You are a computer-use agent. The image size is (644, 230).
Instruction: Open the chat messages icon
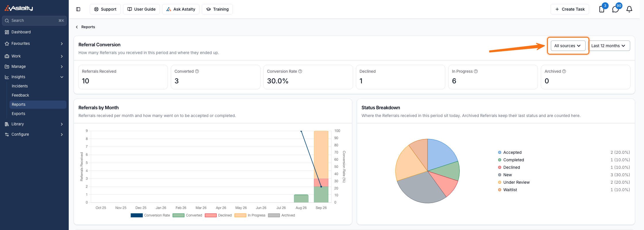coord(616,9)
